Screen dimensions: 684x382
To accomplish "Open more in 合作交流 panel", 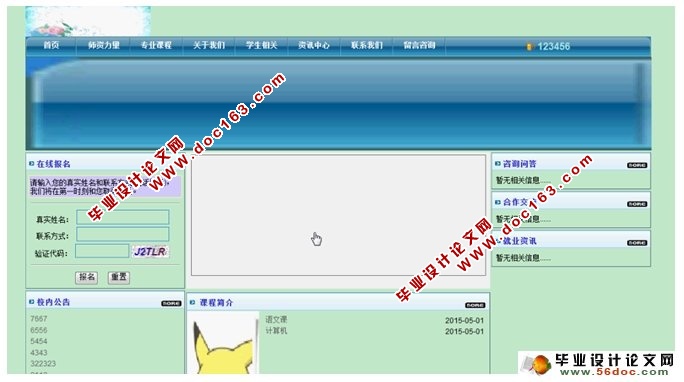I will (637, 204).
